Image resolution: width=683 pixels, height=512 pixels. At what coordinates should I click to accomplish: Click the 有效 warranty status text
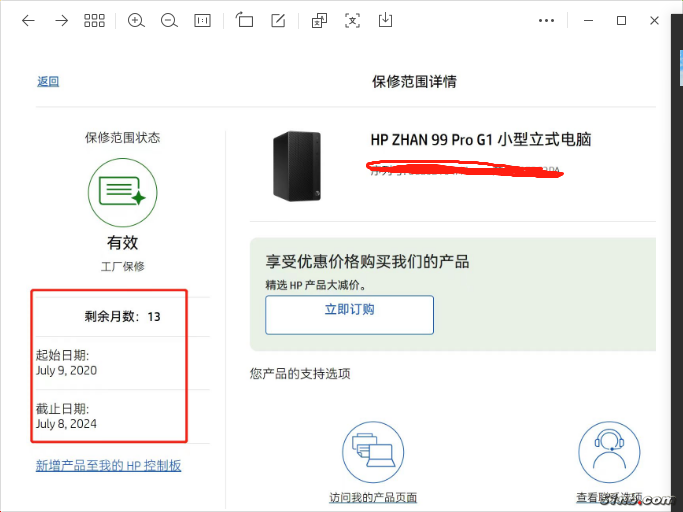click(122, 243)
